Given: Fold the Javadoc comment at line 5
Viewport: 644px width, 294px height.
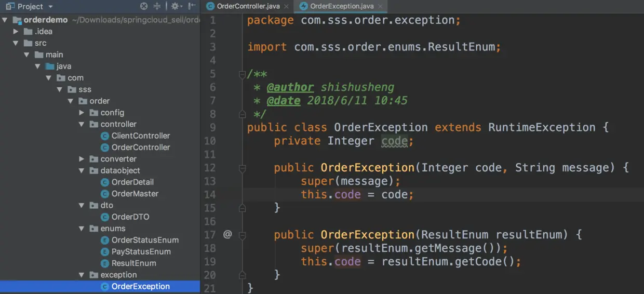Looking at the screenshot, I should pos(242,74).
